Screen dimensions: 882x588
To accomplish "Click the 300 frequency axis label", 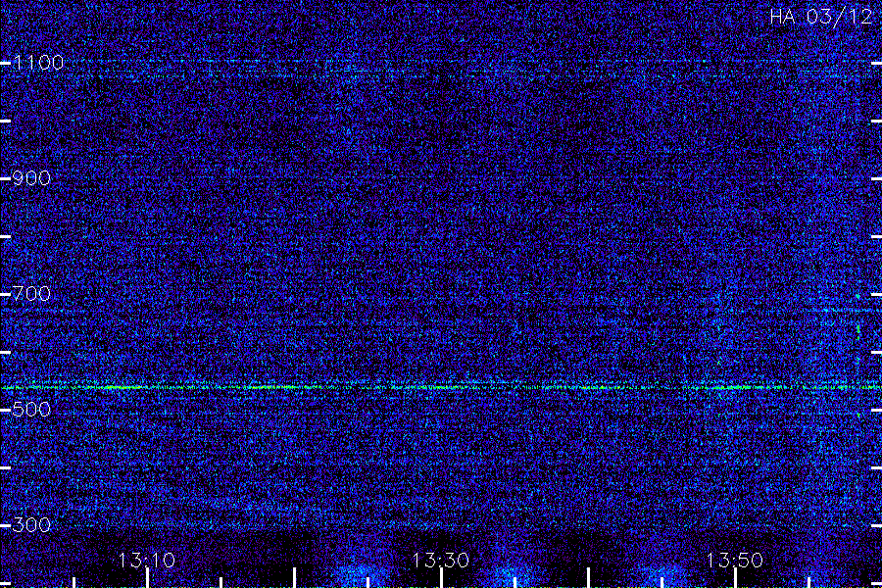I will (x=31, y=525).
